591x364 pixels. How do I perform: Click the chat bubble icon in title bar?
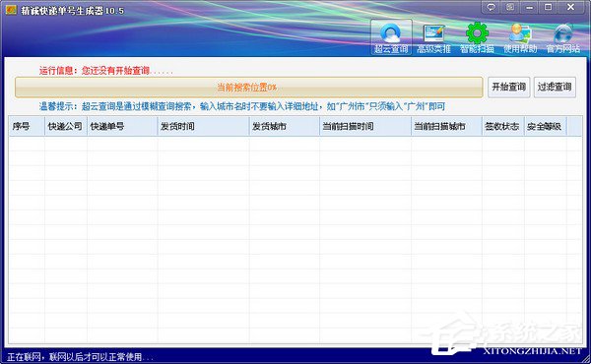click(492, 7)
